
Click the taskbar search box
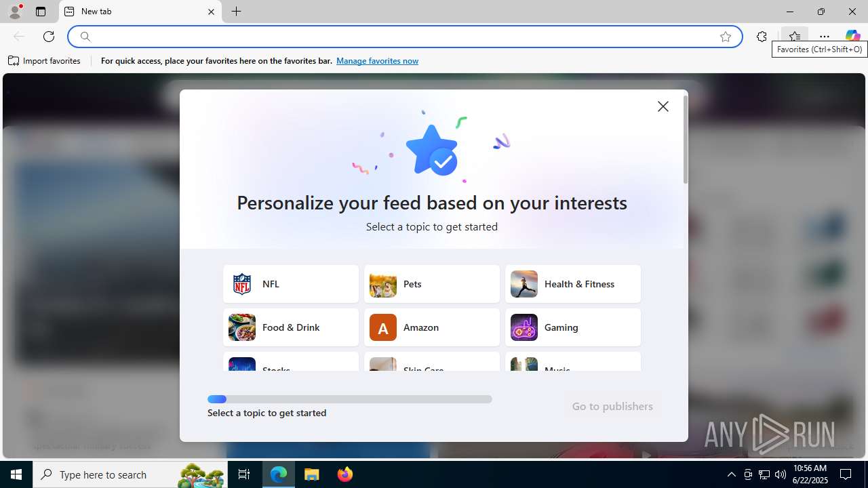[x=130, y=474]
